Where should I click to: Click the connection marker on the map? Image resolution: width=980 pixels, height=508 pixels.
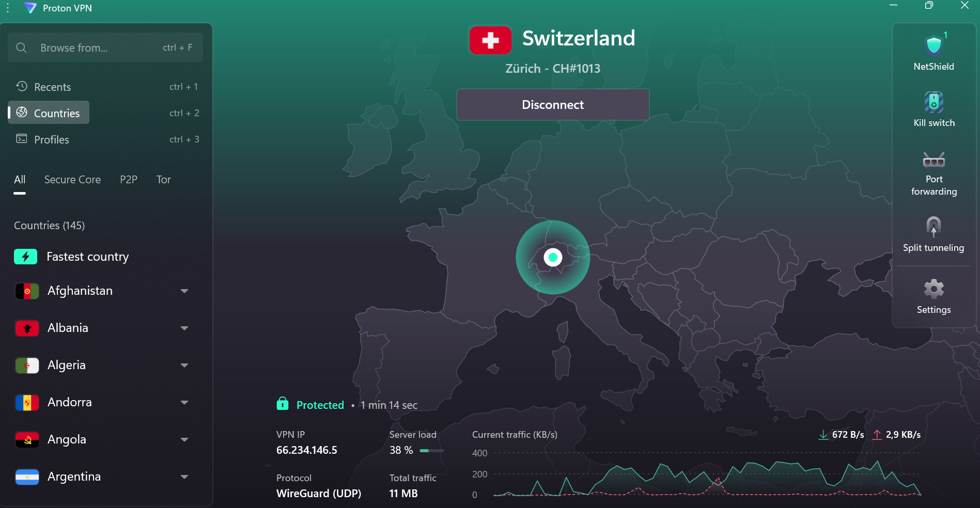[553, 257]
